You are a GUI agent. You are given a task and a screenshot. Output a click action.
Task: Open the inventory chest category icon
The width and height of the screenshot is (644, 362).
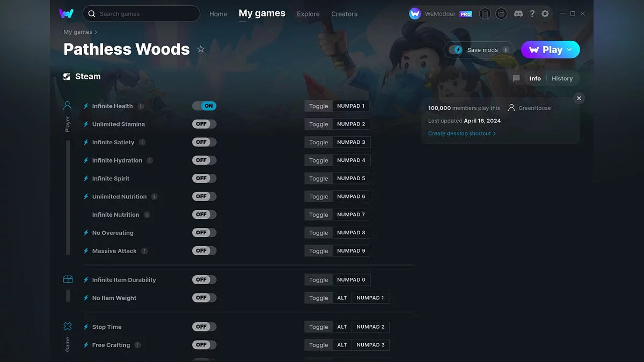(x=68, y=279)
